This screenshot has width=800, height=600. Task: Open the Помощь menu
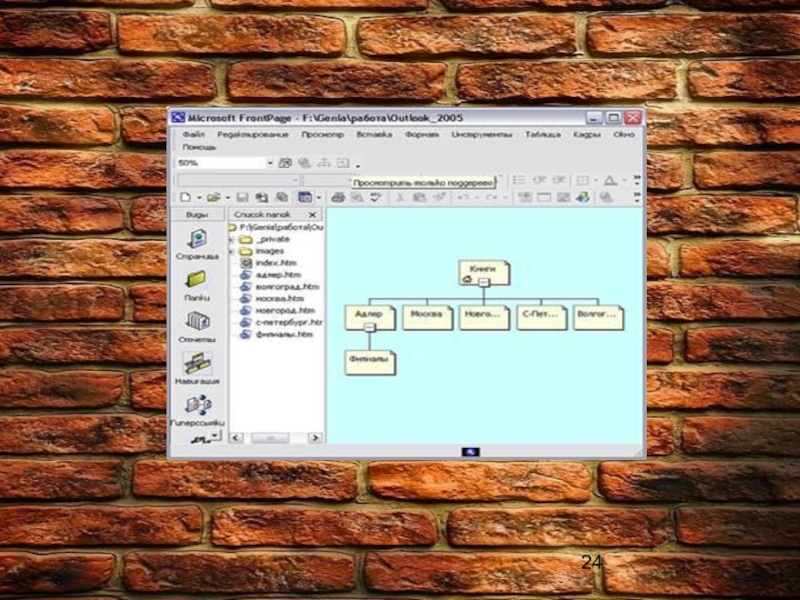[x=199, y=147]
